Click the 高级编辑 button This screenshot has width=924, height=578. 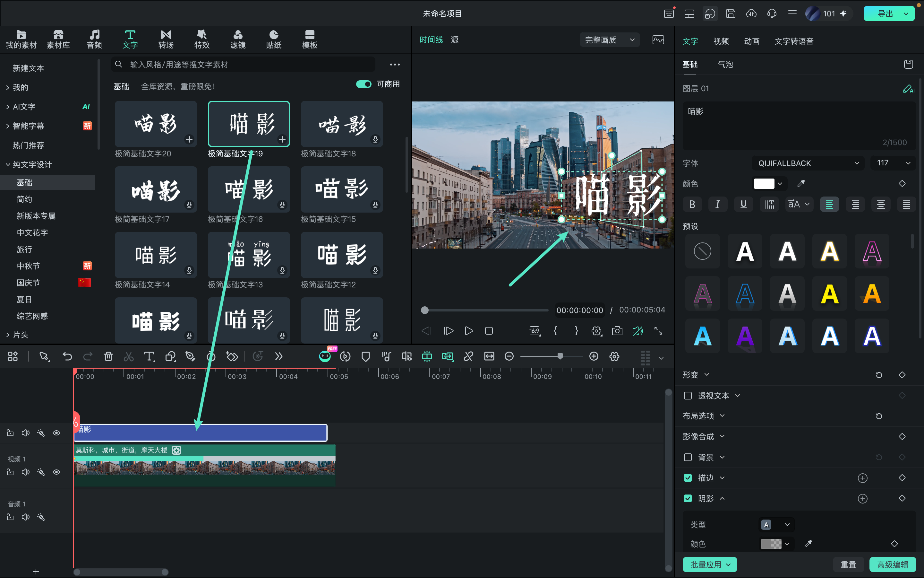pos(892,565)
